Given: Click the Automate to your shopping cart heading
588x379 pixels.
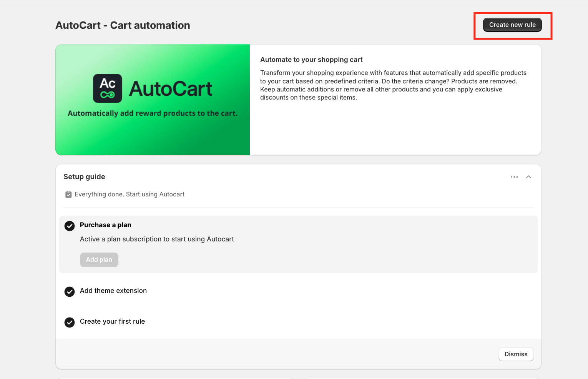Looking at the screenshot, I should click(x=311, y=60).
